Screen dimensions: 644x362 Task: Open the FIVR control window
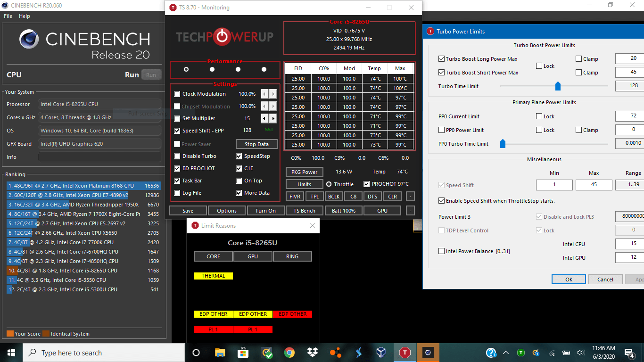pos(294,196)
